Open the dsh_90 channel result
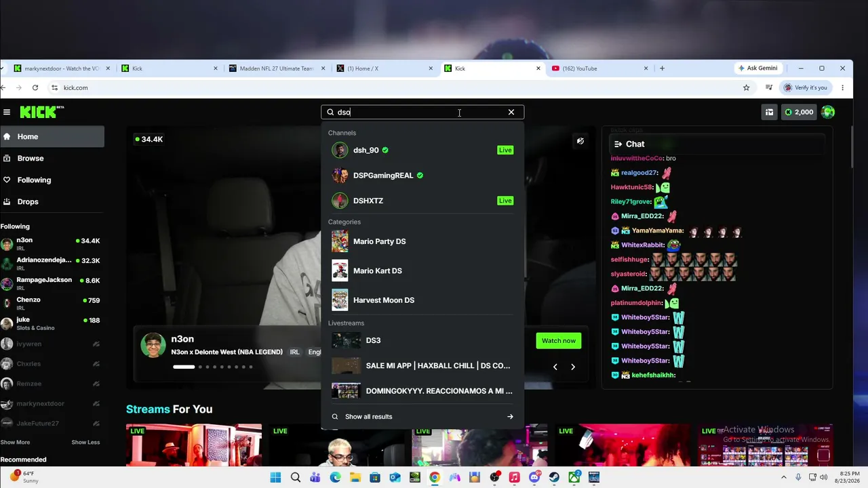This screenshot has width=868, height=488. coord(422,150)
